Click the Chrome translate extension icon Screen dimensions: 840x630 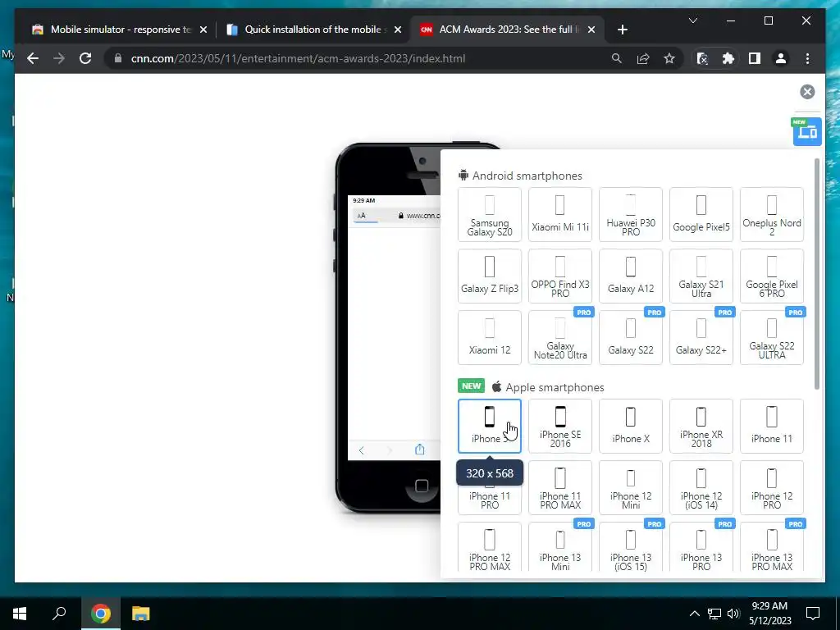(x=702, y=58)
